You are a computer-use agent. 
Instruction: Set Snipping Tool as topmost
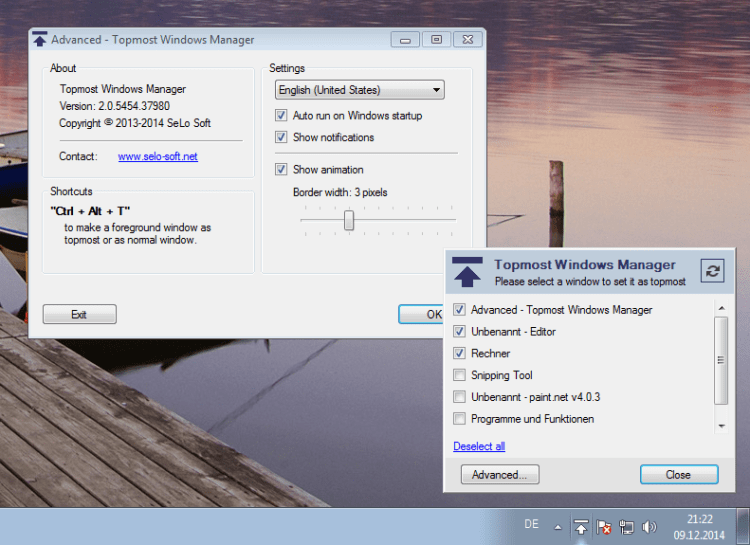pos(459,375)
